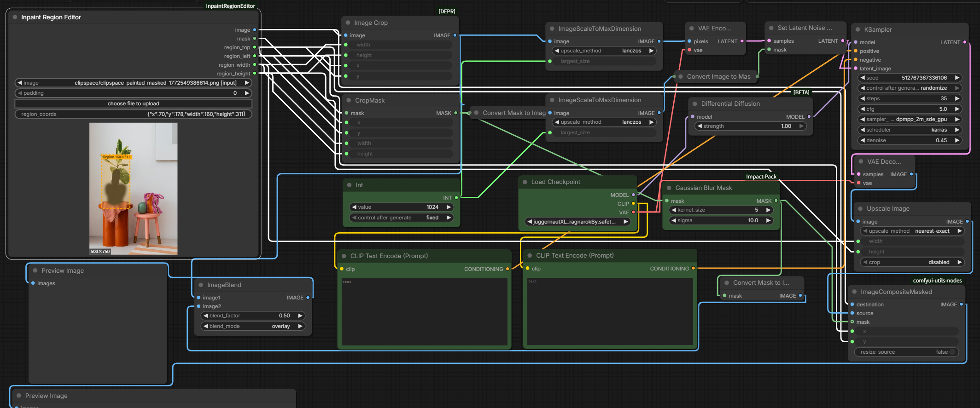Click the text box of the right CLIP Text Encode node

pyautogui.click(x=610, y=311)
